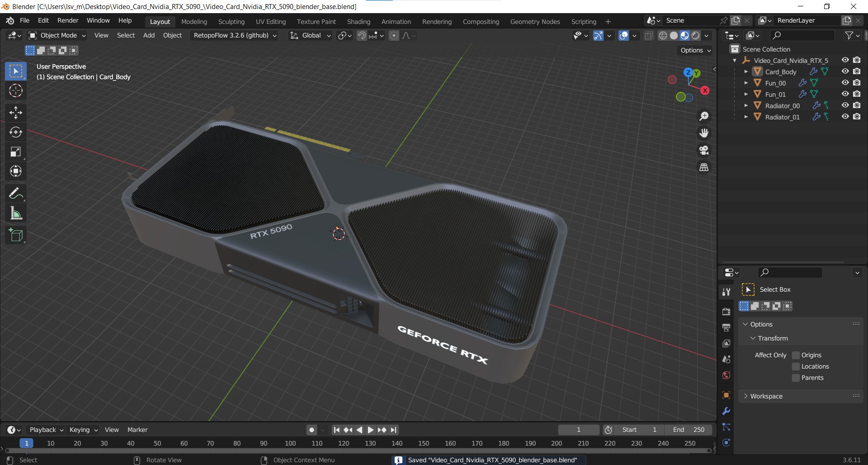Select the Measure tool
The height and width of the screenshot is (465, 868).
[16, 214]
